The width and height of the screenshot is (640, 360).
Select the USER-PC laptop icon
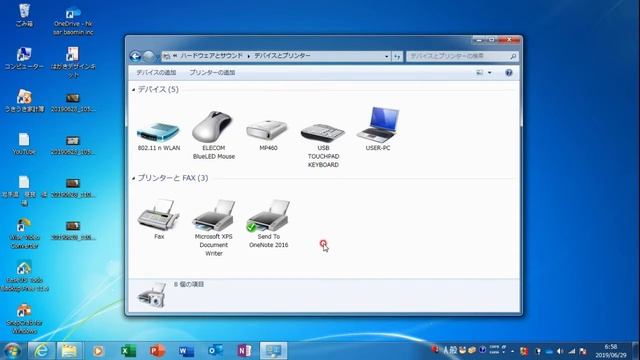[x=378, y=125]
